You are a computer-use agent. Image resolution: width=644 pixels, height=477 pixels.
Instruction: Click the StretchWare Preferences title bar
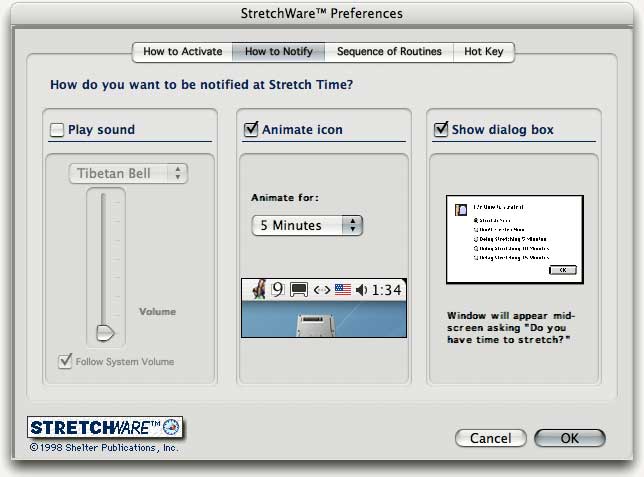pos(322,14)
